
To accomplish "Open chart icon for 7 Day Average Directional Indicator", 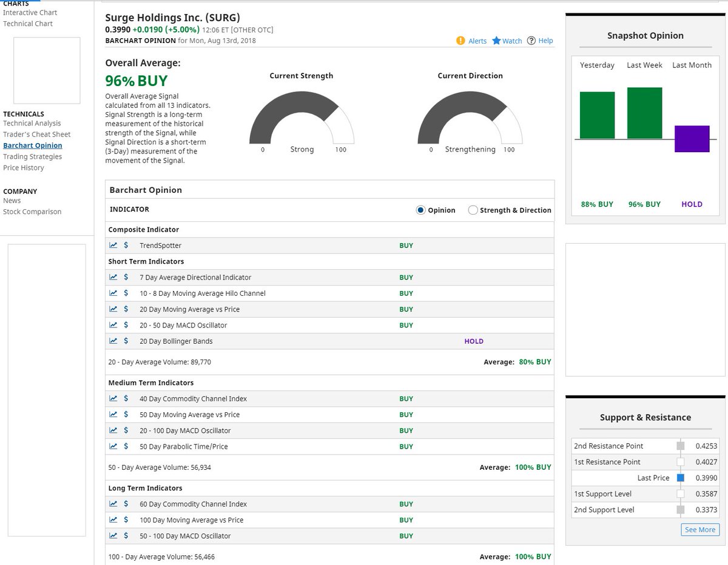I will (113, 277).
